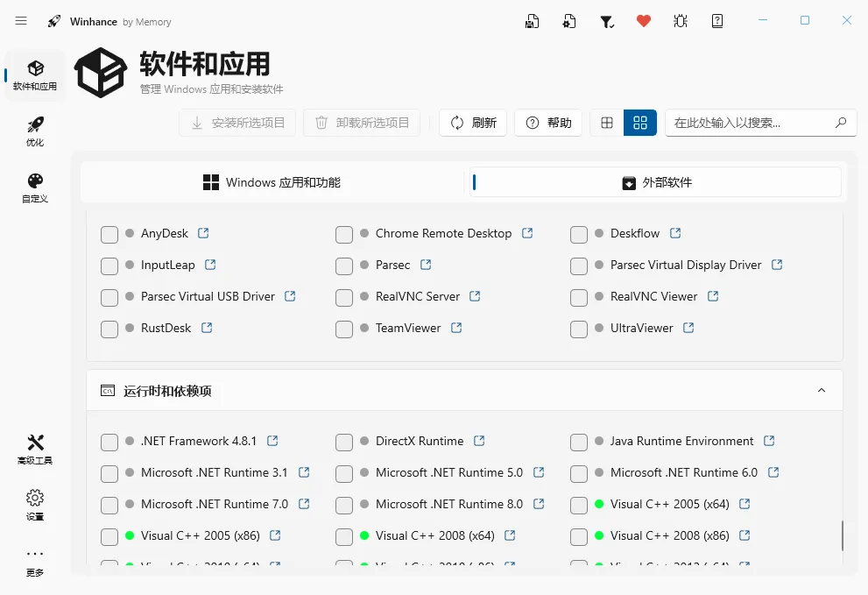Click the search magnifier icon
This screenshot has width=868, height=595.
click(x=841, y=123)
